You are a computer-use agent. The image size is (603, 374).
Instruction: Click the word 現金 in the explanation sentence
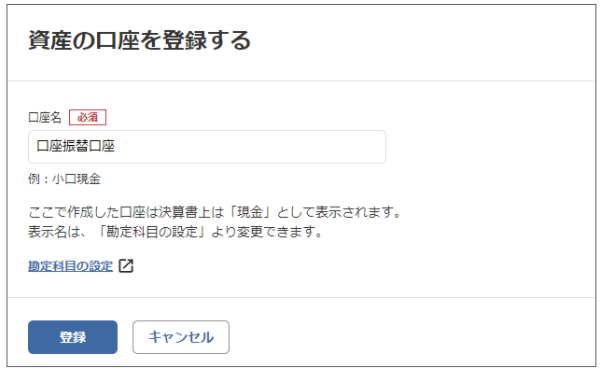point(250,212)
